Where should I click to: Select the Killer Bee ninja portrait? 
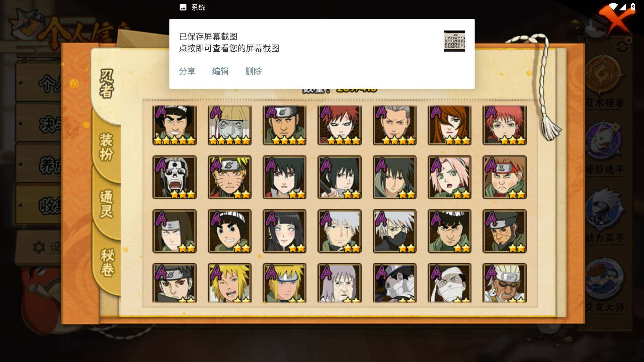[504, 283]
